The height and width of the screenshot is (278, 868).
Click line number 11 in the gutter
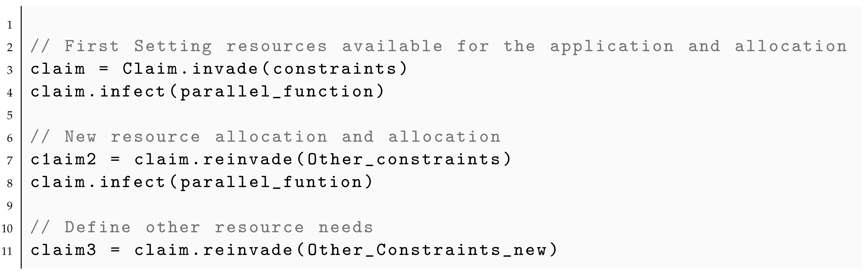[7, 251]
